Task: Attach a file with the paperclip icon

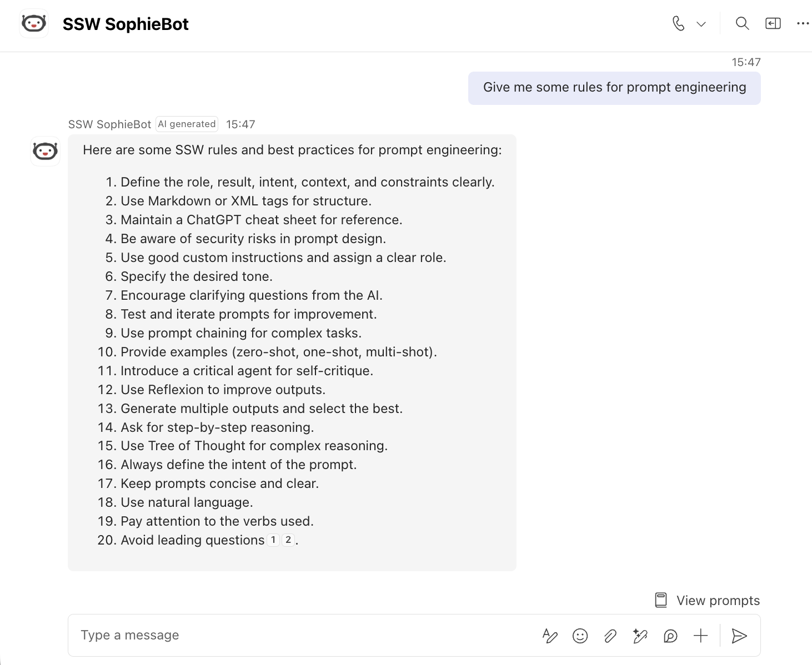Action: coord(610,636)
